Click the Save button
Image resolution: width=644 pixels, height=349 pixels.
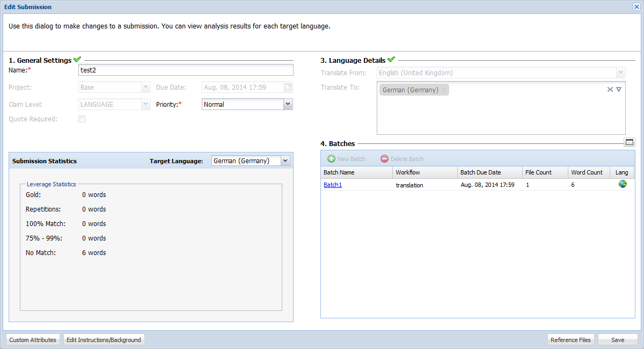[618, 340]
